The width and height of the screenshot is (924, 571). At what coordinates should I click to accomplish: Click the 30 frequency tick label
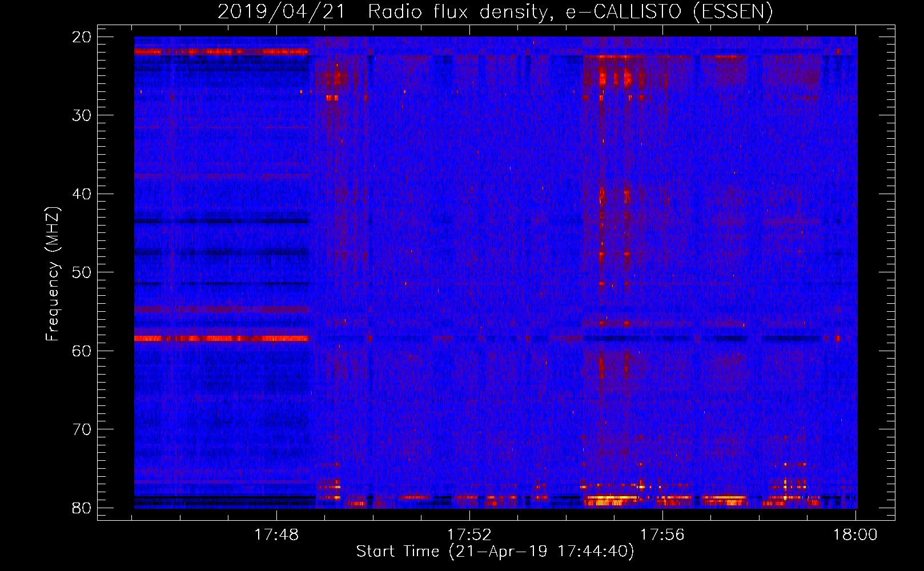82,115
